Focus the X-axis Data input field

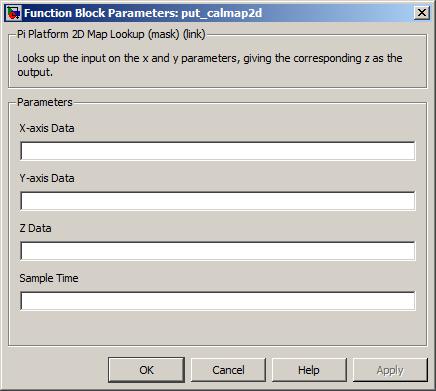218,151
